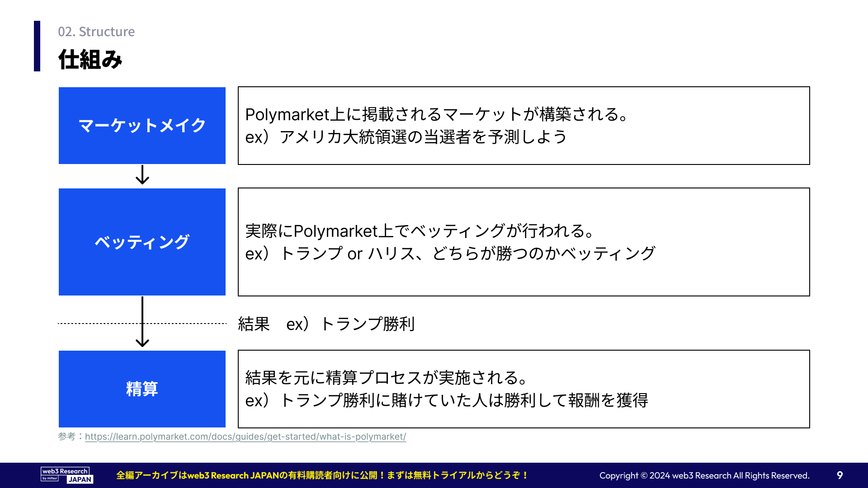Open the learn.polymarket.com reference link

(245, 436)
